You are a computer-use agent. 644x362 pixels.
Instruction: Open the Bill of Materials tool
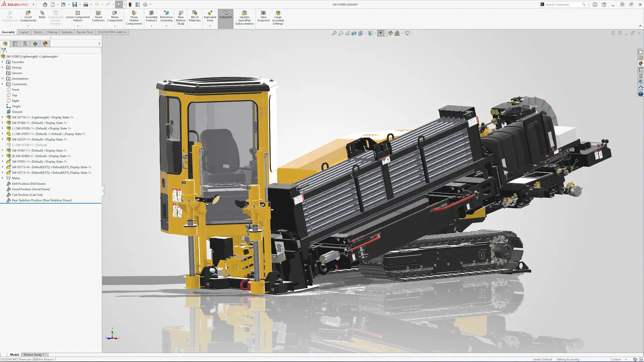pos(195,16)
